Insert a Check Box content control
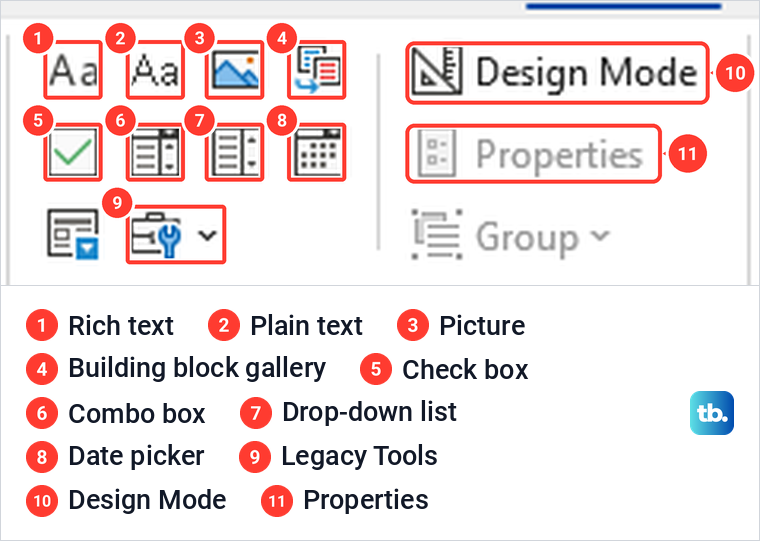The width and height of the screenshot is (760, 541). [x=73, y=153]
